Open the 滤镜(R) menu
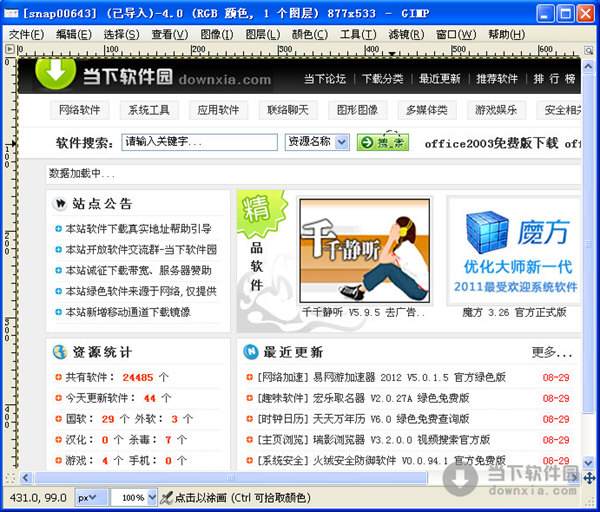This screenshot has height=512, width=600. click(406, 35)
